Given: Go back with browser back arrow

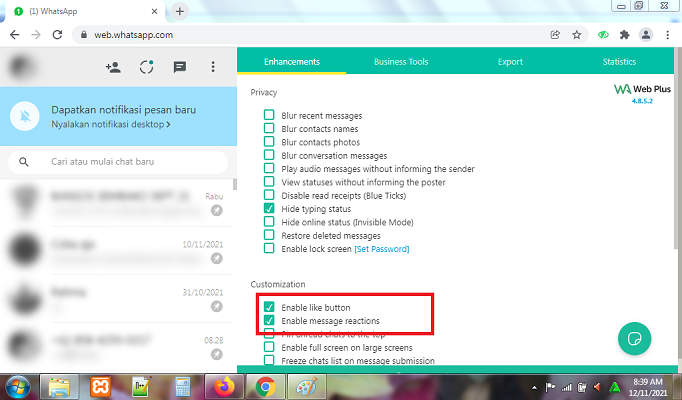Looking at the screenshot, I should (14, 35).
